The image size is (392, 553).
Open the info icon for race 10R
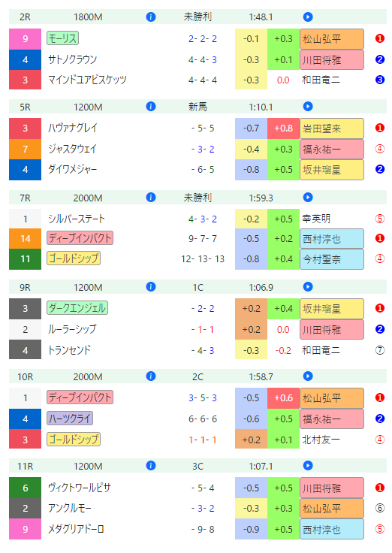click(151, 376)
